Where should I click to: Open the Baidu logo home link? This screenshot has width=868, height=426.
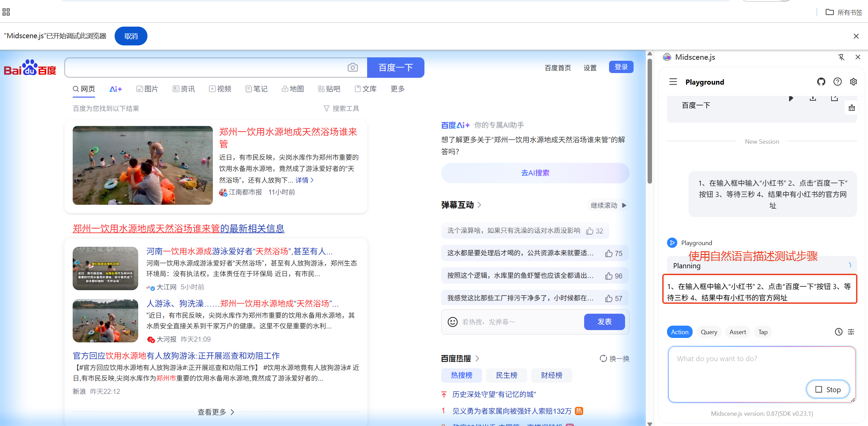(30, 68)
